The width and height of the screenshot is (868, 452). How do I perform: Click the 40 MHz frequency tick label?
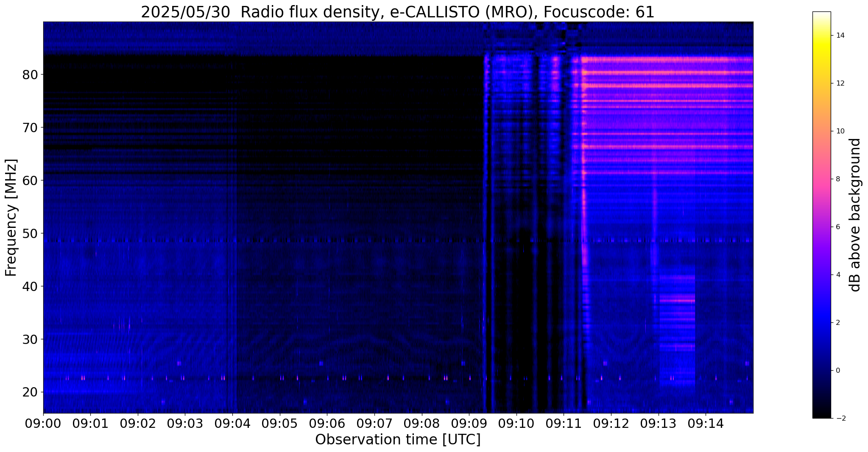pos(30,286)
